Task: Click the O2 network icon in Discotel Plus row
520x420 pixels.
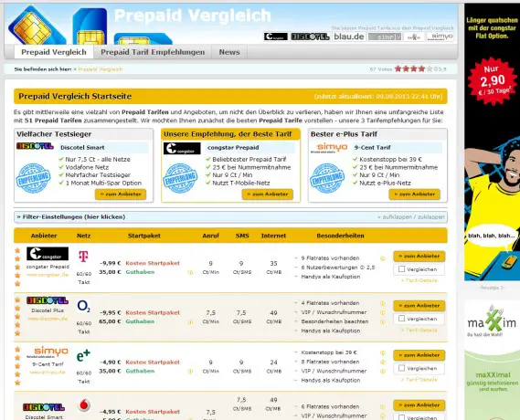Action: tap(83, 307)
